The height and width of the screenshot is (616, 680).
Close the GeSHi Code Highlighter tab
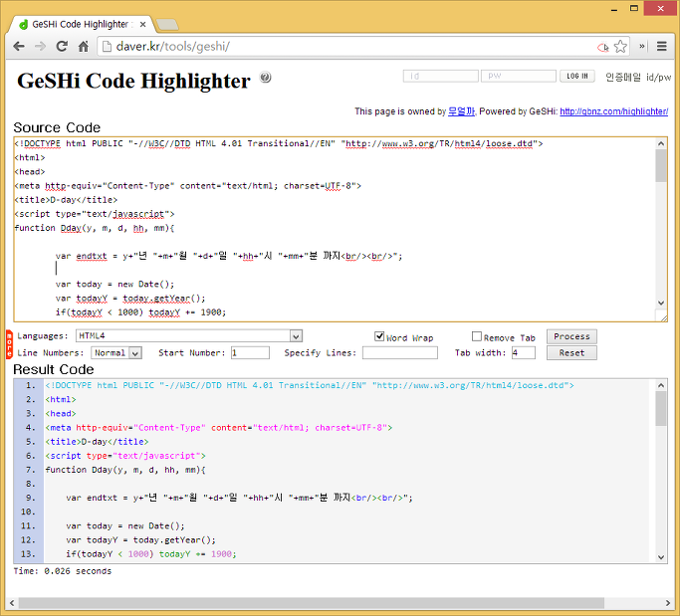(x=142, y=25)
